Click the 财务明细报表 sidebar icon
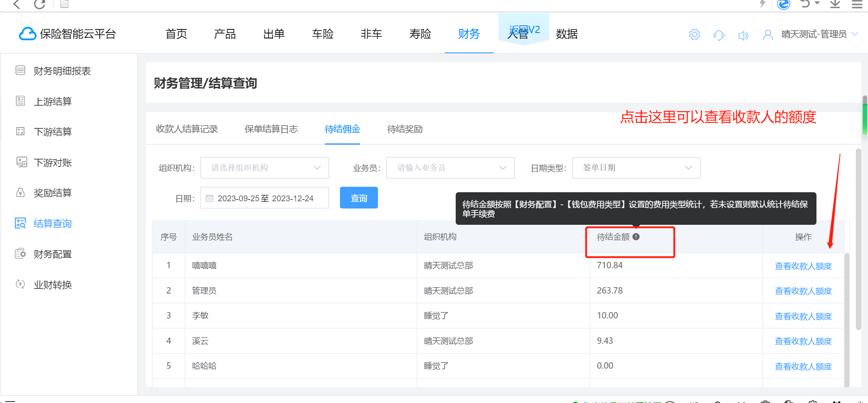 (20, 70)
